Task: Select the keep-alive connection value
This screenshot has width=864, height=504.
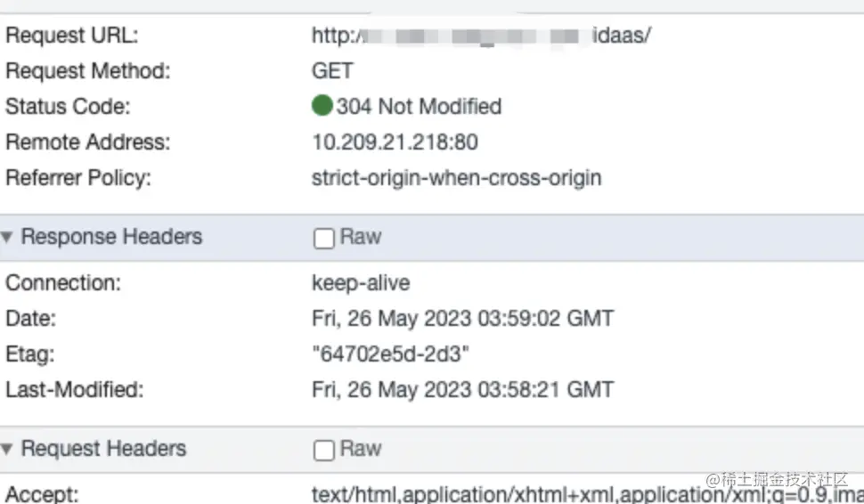Action: (x=361, y=283)
